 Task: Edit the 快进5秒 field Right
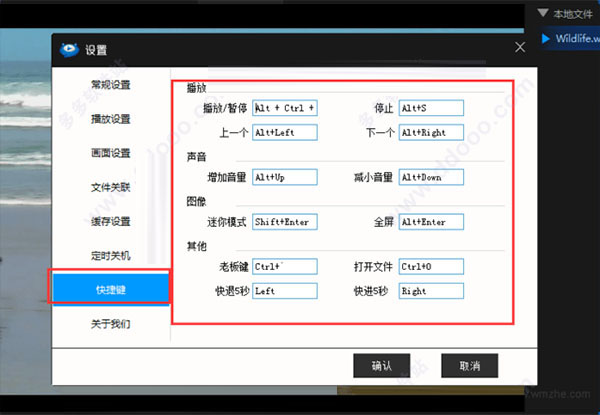click(x=431, y=291)
